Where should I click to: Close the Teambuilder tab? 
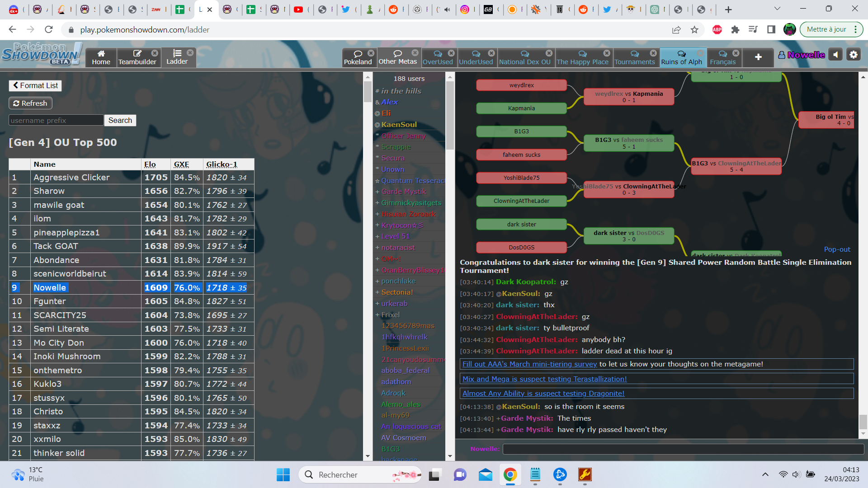[155, 53]
